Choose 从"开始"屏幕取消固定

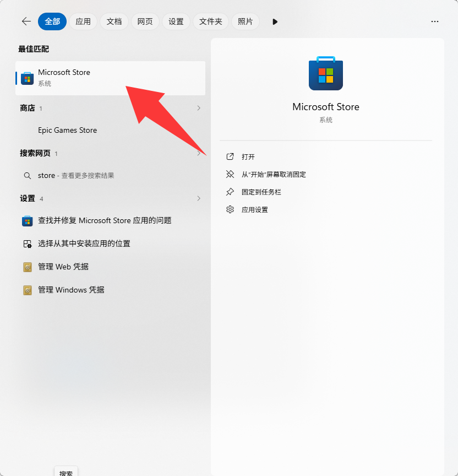274,175
